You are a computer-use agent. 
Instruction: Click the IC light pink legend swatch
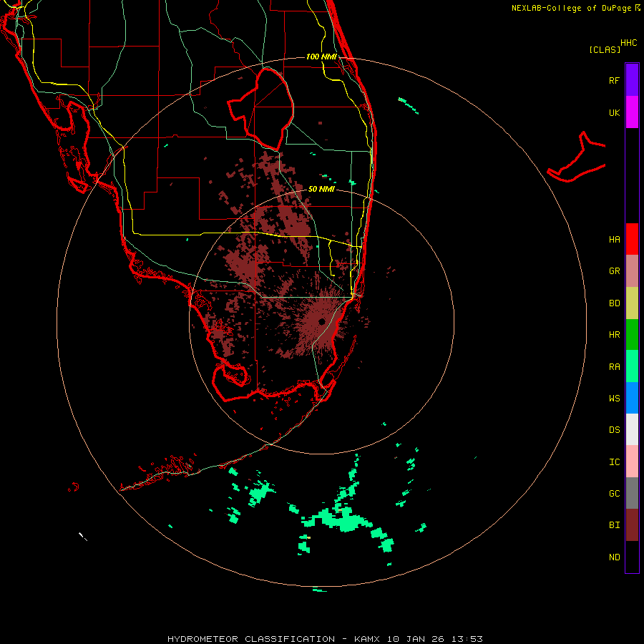(x=632, y=462)
